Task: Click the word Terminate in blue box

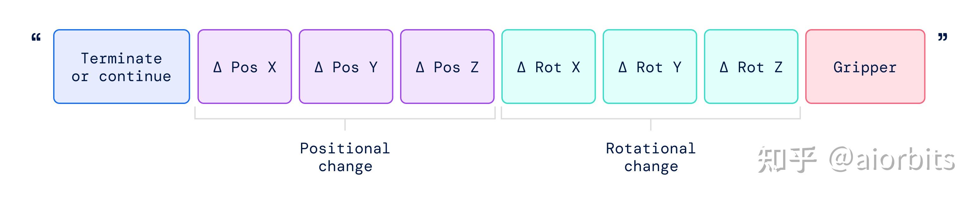Action: click(x=121, y=58)
